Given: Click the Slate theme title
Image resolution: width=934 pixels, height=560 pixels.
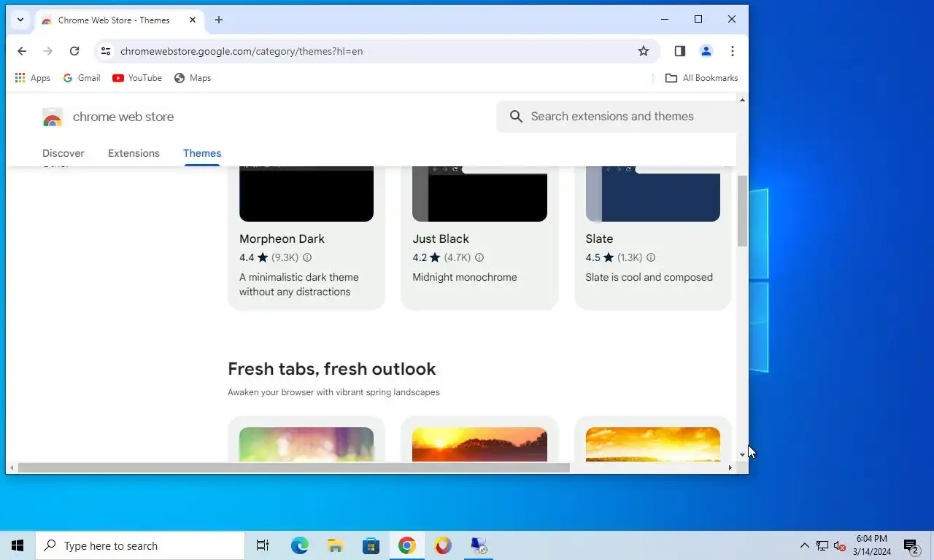Looking at the screenshot, I should (599, 239).
